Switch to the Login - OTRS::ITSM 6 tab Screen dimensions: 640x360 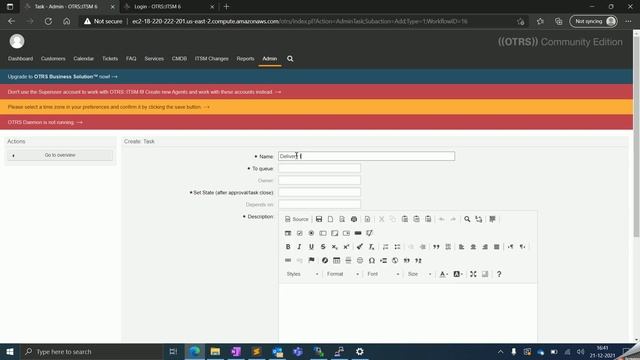(x=169, y=7)
